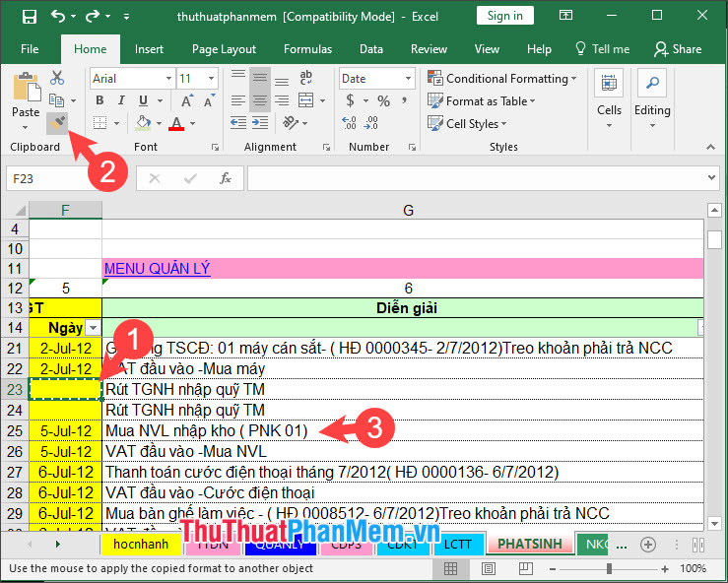This screenshot has height=583, width=728.
Task: Open the Date number format dropdown
Action: coord(408,79)
